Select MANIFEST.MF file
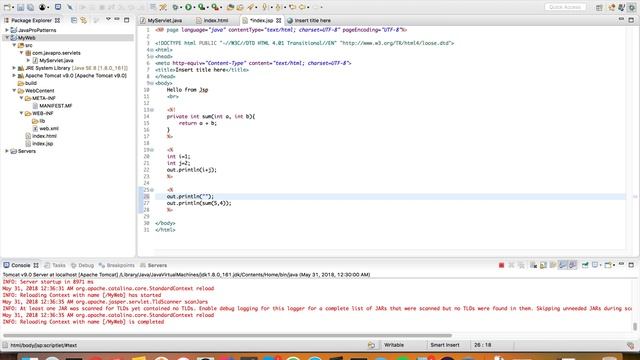 (56, 106)
